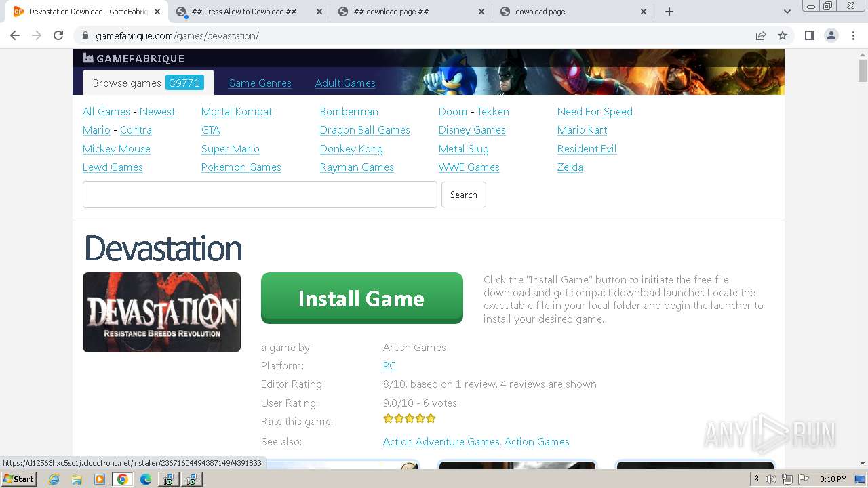Show the tab search dropdown
Image resolution: width=868 pixels, height=488 pixels.
pos(787,12)
